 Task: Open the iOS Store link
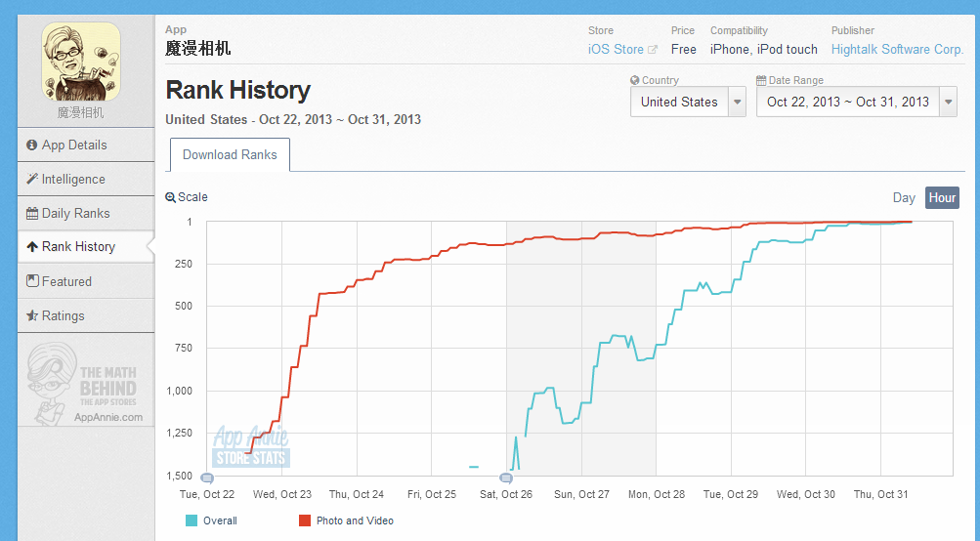(616, 50)
